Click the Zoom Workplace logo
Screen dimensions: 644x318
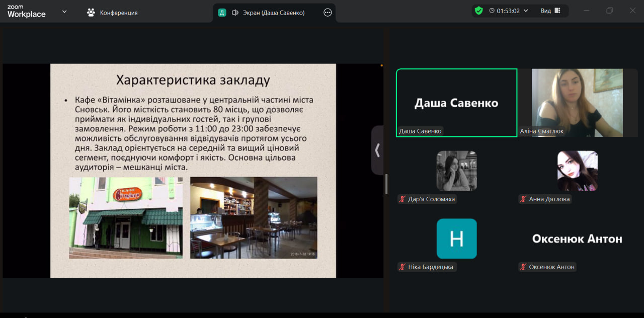pyautogui.click(x=26, y=12)
